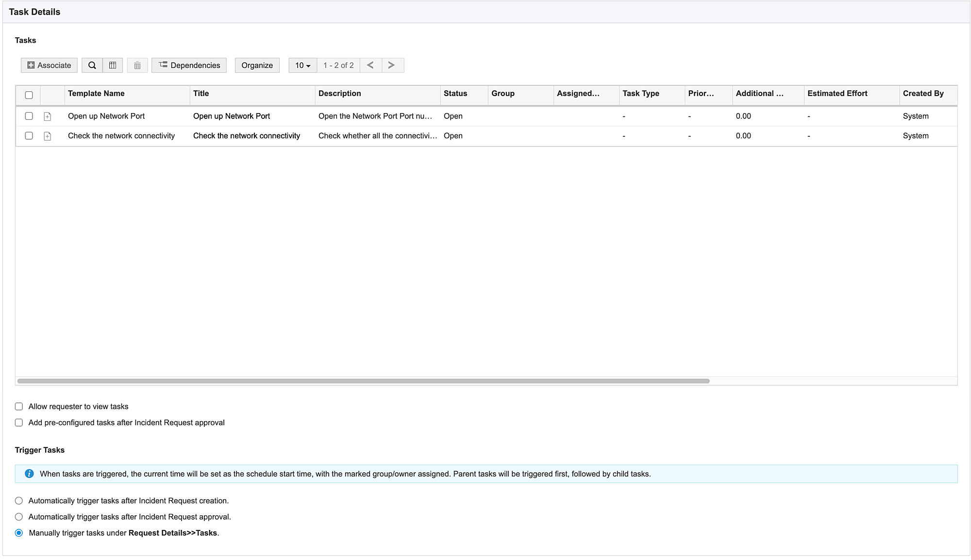971x560 pixels.
Task: Check the select-all header checkbox
Action: (29, 95)
